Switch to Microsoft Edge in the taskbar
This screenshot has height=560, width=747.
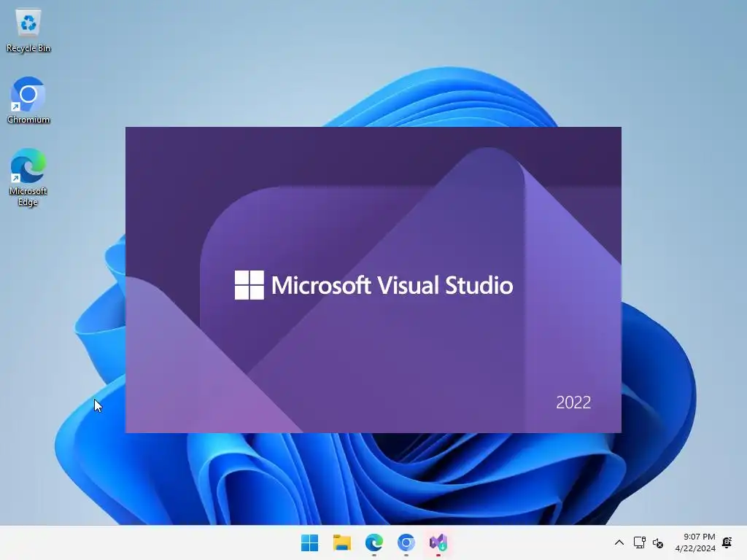coord(374,542)
